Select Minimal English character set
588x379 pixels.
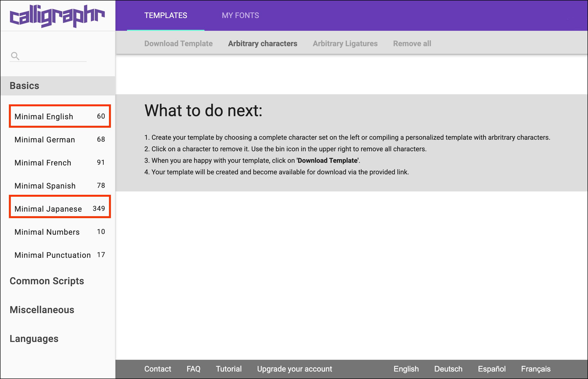click(60, 116)
